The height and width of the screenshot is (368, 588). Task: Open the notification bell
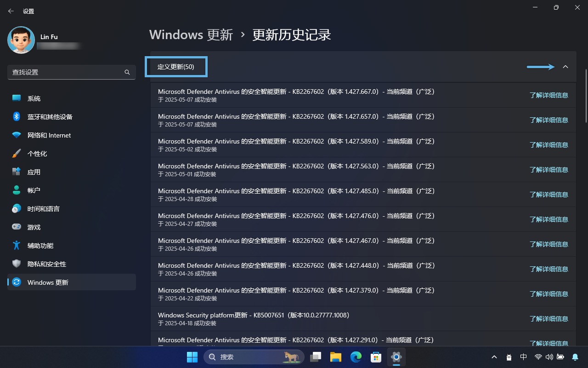click(575, 357)
